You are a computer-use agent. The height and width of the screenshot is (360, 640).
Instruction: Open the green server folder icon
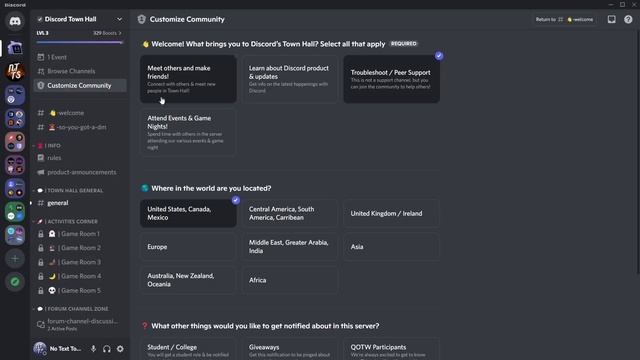coord(15,212)
